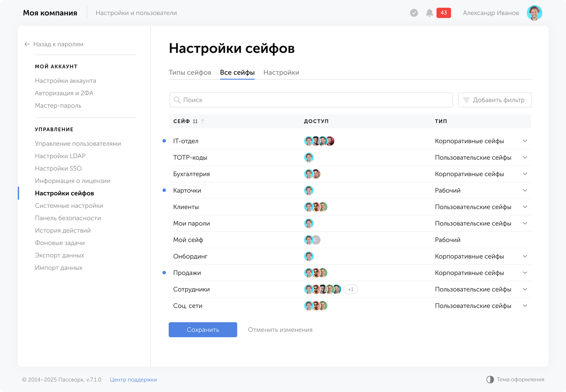Click the +1 more users badge
The image size is (566, 392).
[350, 289]
